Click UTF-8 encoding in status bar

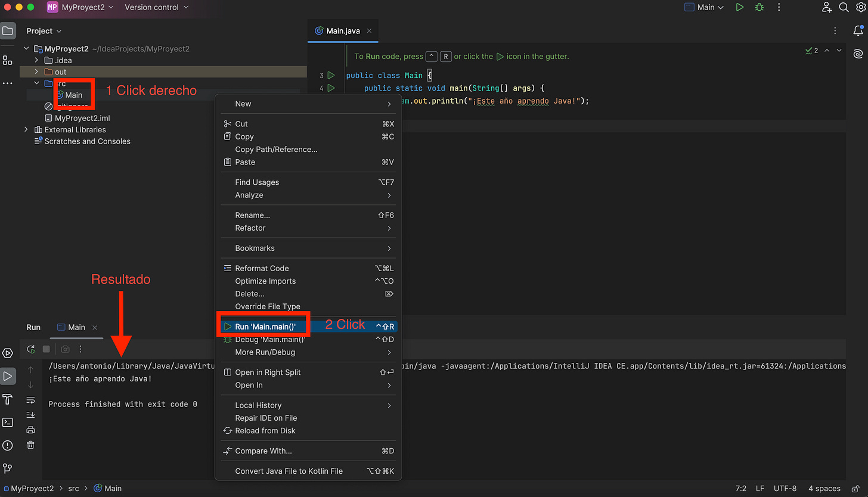point(785,488)
